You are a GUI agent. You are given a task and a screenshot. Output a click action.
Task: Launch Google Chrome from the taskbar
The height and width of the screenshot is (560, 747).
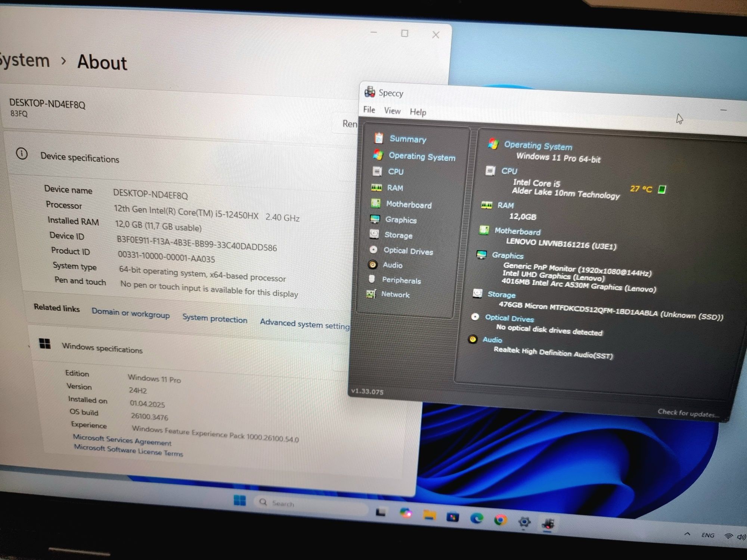tap(500, 520)
